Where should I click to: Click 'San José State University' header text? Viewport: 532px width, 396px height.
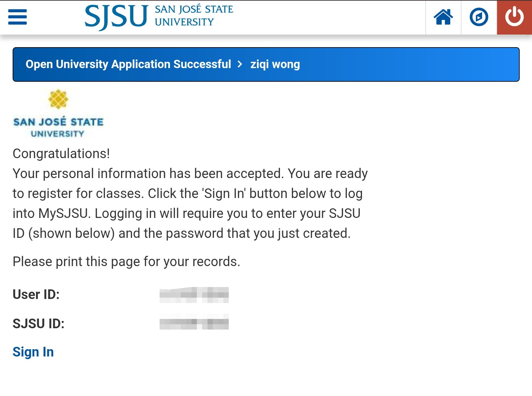(194, 16)
